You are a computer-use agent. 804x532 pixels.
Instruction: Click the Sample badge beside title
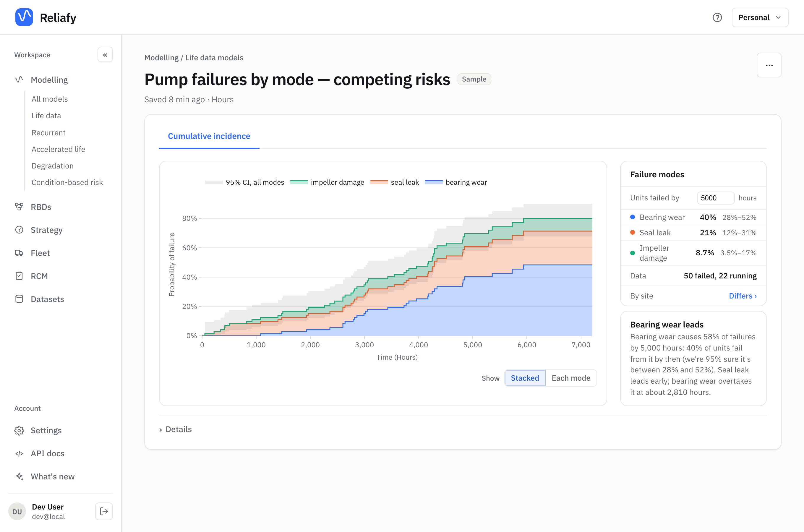[x=474, y=79]
